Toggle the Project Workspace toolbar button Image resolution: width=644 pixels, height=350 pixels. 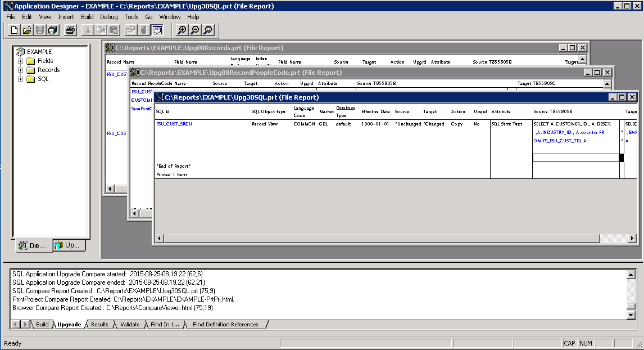click(157, 30)
